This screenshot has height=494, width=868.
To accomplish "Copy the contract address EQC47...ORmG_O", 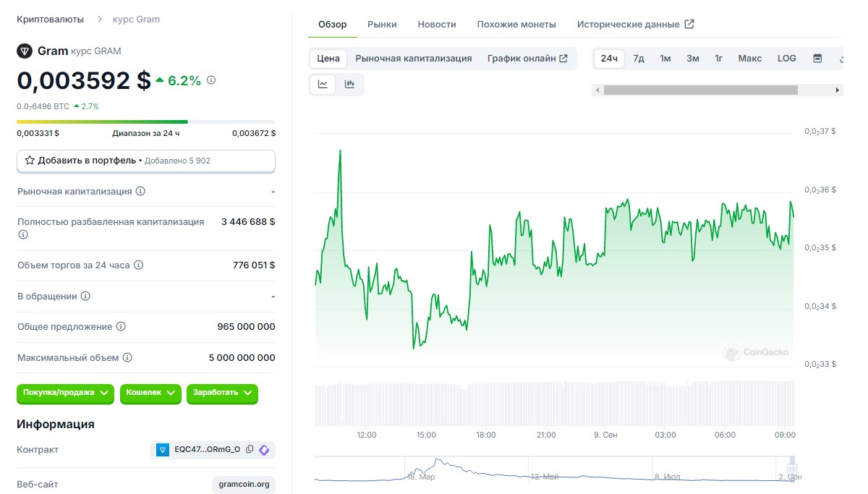I will (x=250, y=450).
